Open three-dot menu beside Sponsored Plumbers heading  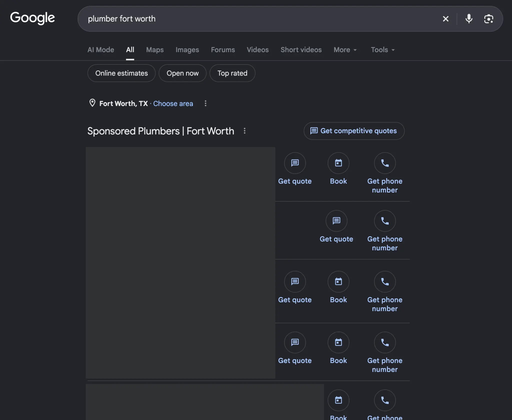[x=244, y=131]
